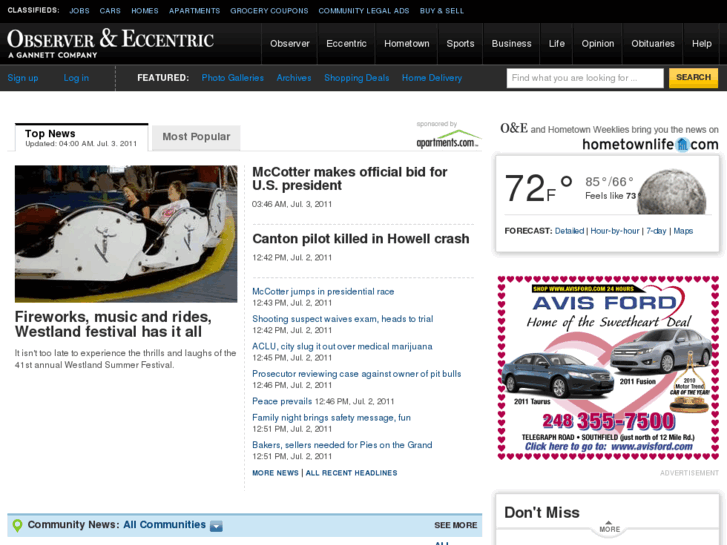Screen dimensions: 727x545
Task: Open the Westland festival ride photo
Action: (x=126, y=234)
